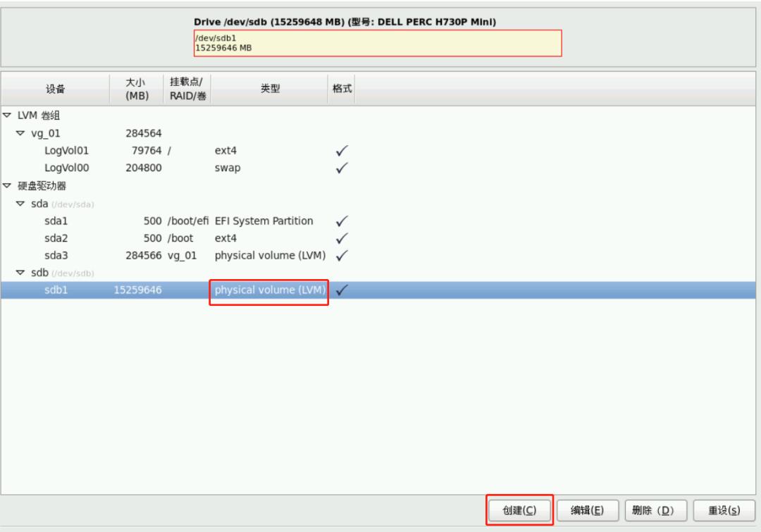Click the format checkmark for LogVol00
This screenshot has height=532, width=761.
(x=342, y=168)
